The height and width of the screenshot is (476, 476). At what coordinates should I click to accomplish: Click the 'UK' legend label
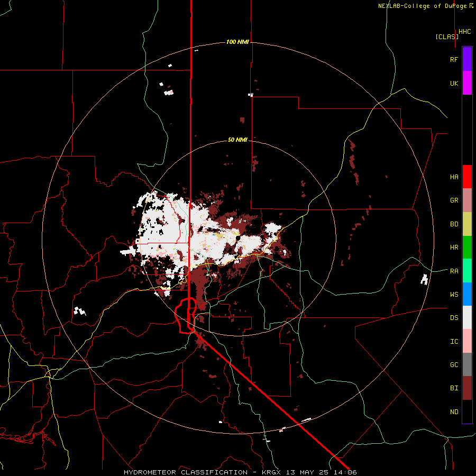pyautogui.click(x=454, y=83)
